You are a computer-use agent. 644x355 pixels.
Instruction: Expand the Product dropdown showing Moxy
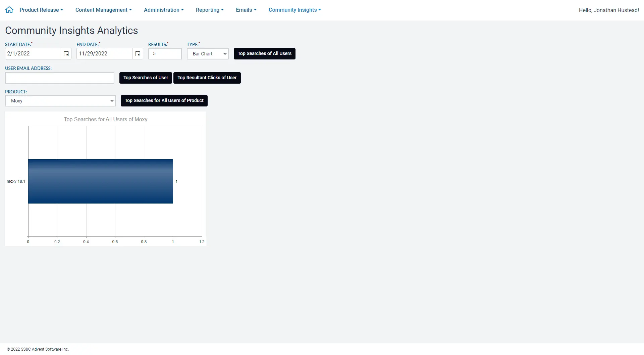point(60,101)
